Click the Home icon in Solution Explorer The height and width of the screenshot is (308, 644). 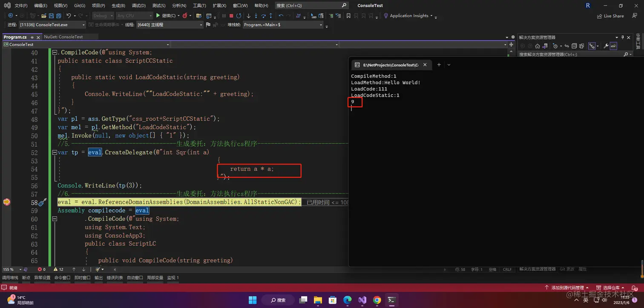click(x=537, y=46)
